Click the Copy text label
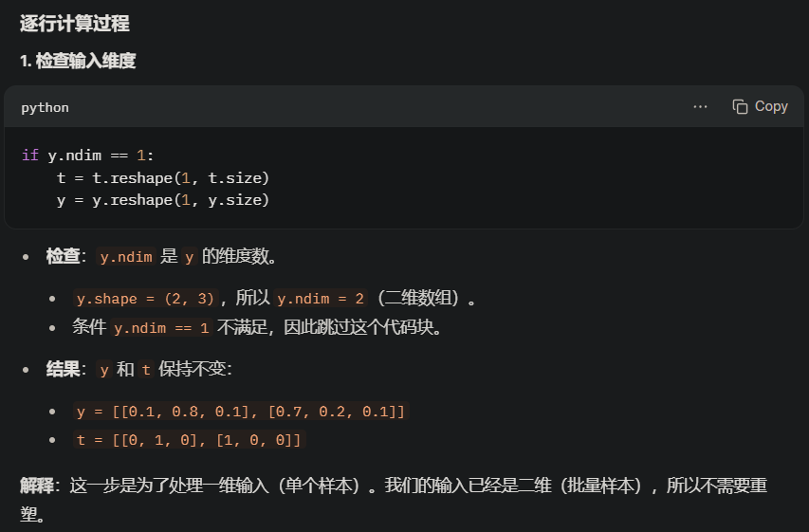 click(x=771, y=106)
